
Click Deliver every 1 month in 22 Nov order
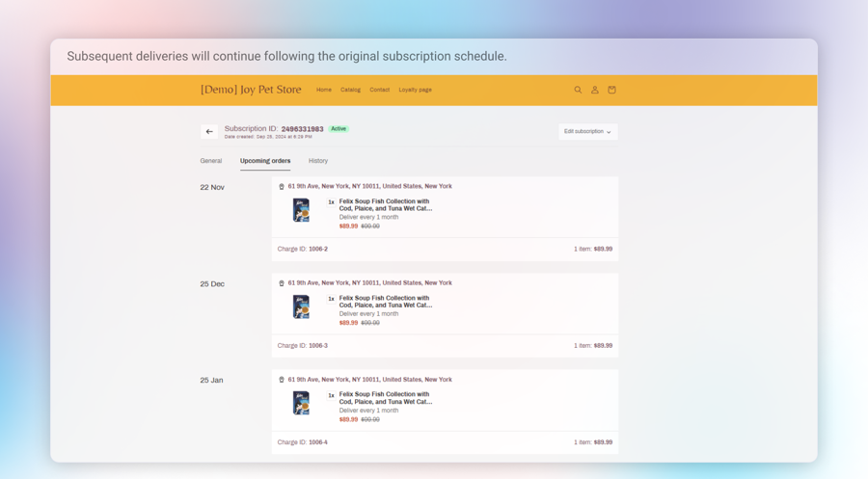pyautogui.click(x=368, y=218)
